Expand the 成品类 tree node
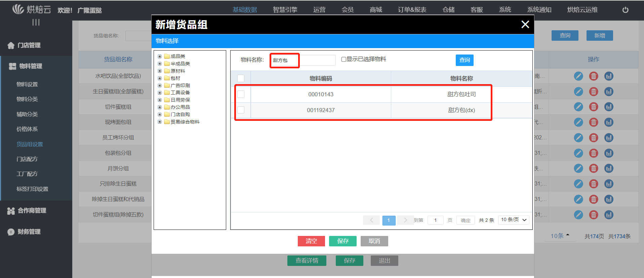644x278 pixels. coord(160,57)
